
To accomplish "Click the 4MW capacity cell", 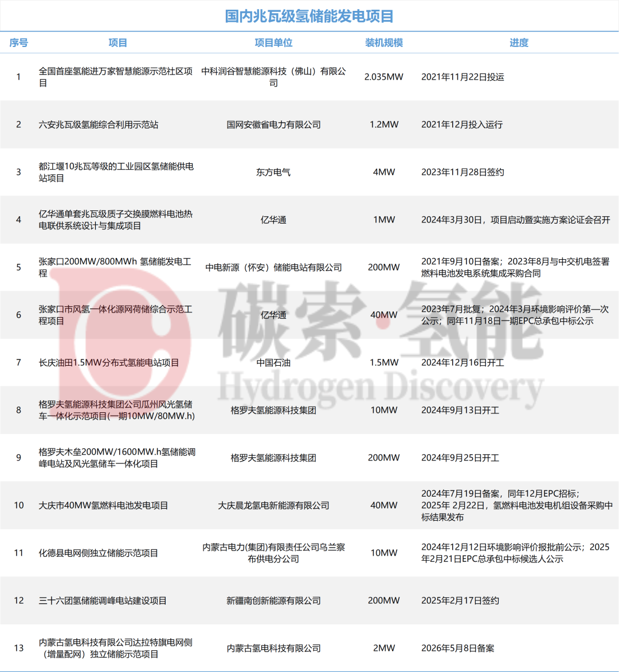I will click(384, 172).
